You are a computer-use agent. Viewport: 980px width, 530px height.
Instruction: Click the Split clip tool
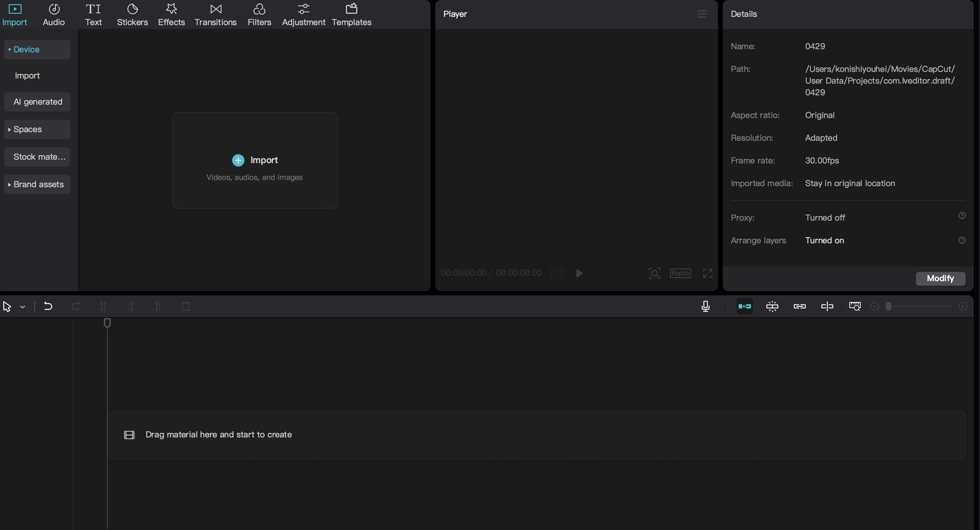point(103,306)
